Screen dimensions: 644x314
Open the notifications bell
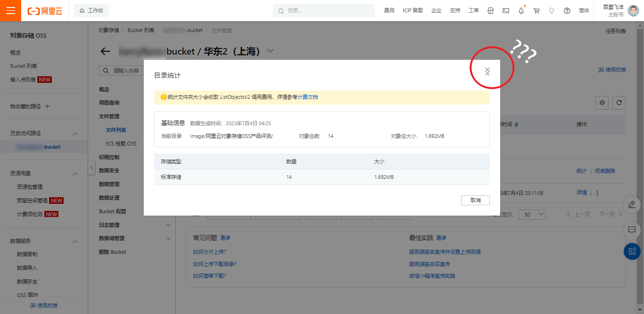(x=521, y=10)
